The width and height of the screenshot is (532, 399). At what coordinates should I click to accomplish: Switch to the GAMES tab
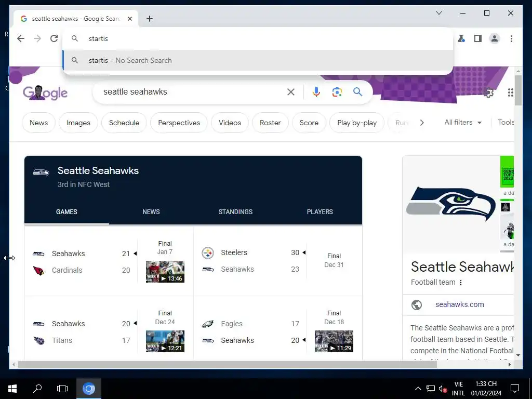coord(66,212)
